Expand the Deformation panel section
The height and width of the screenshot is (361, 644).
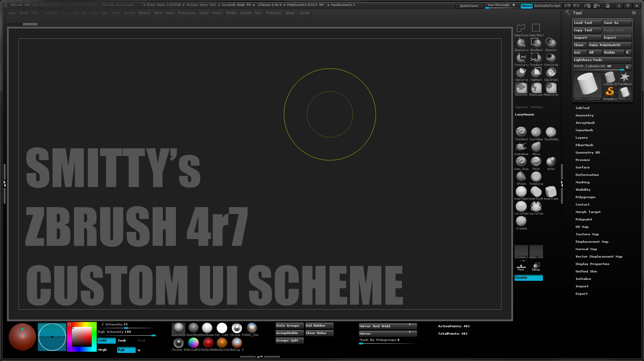point(587,175)
